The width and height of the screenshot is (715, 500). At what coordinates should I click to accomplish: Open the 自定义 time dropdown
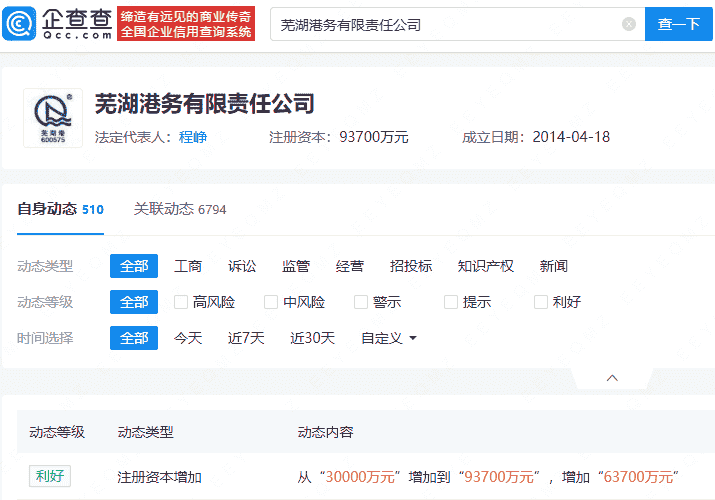coord(389,338)
